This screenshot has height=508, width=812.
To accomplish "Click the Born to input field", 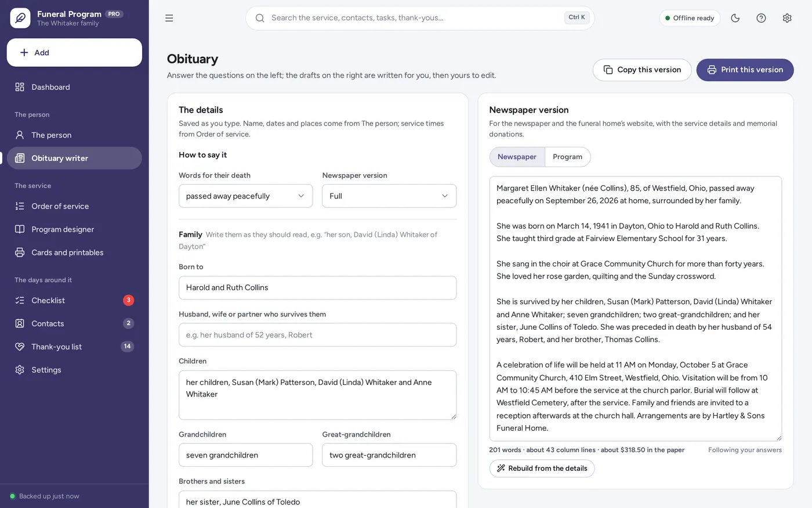I will click(x=317, y=288).
